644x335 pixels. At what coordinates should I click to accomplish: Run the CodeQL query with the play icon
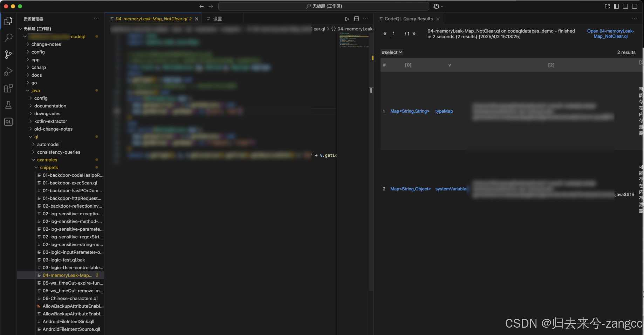coord(347,19)
